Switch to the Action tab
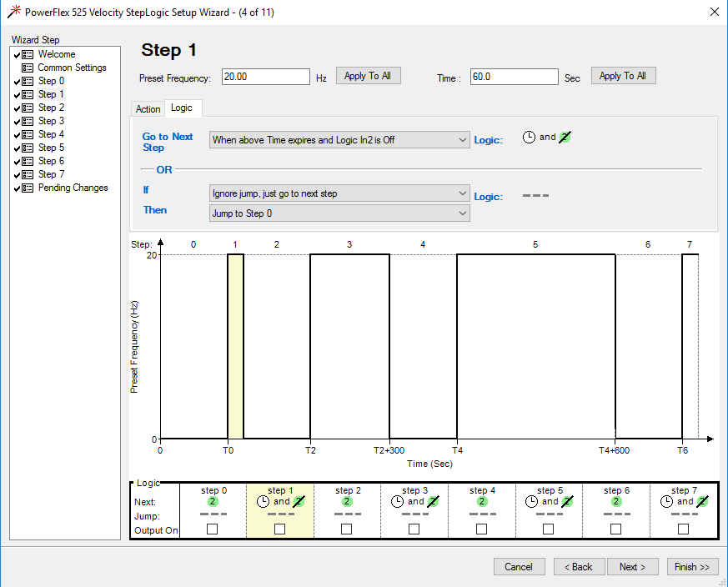Screen dimensions: 728x587 point(148,108)
